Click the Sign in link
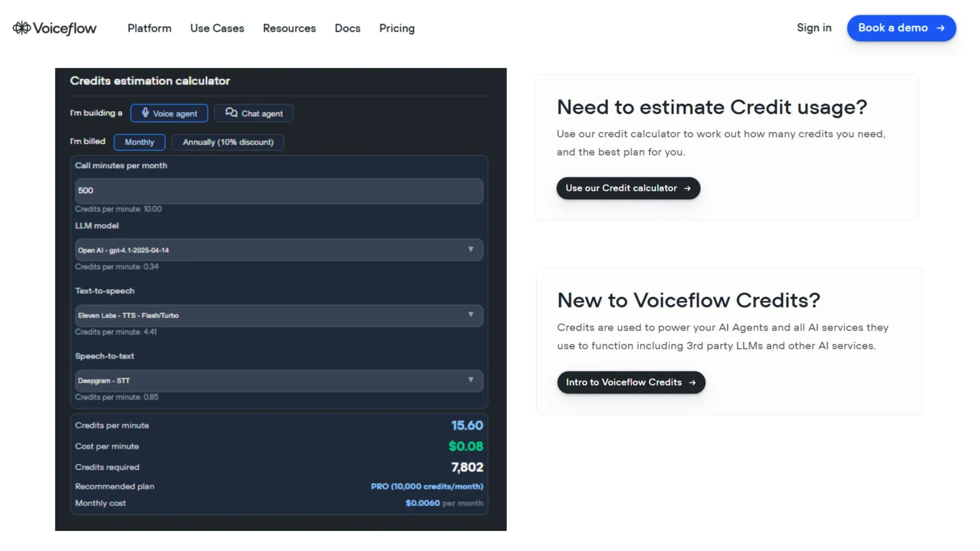 pyautogui.click(x=814, y=28)
